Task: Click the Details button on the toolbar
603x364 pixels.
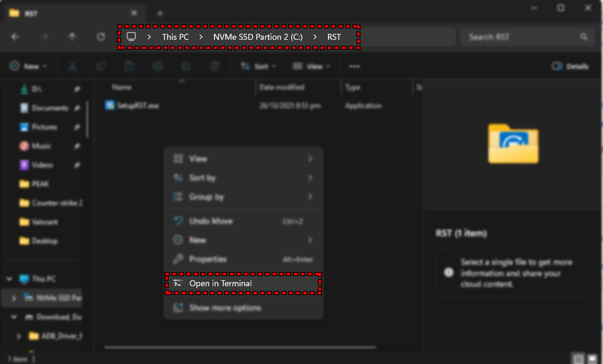Action: [569, 66]
